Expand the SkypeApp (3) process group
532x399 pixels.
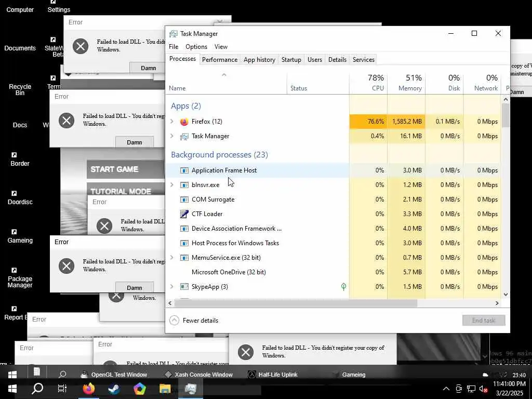pyautogui.click(x=171, y=287)
